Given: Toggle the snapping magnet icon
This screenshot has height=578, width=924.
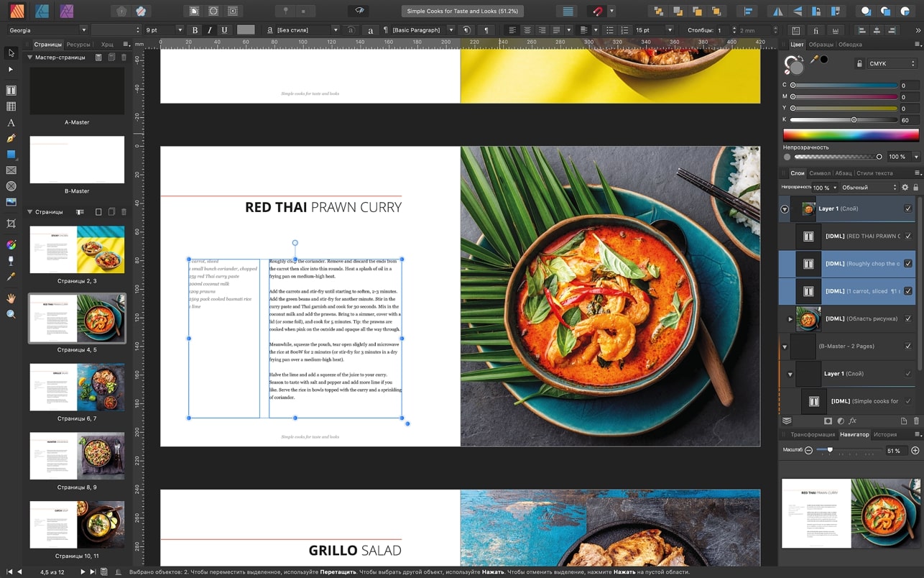Looking at the screenshot, I should tap(596, 11).
